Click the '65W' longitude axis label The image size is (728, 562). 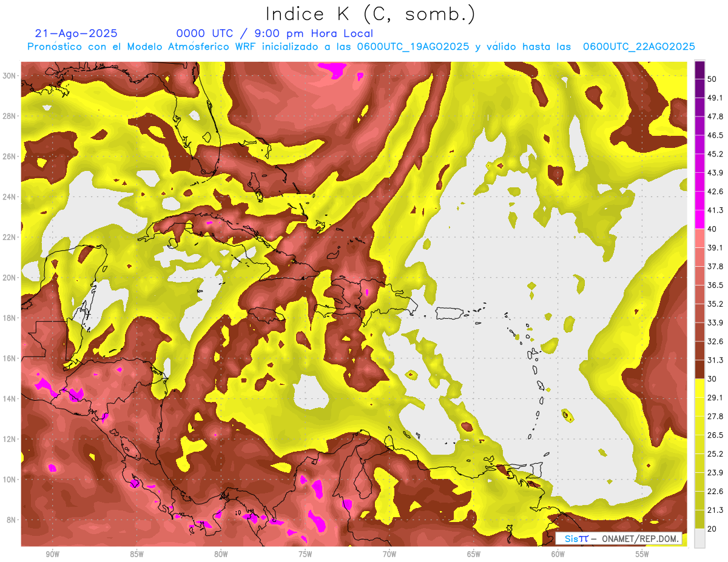(474, 555)
